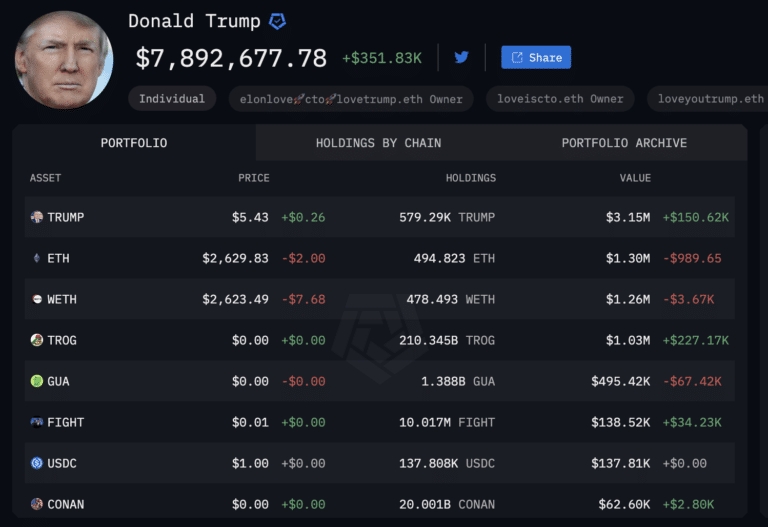Screen dimensions: 768x527
Task: Click the 10.017M FIGHT holdings cell
Action: click(447, 422)
